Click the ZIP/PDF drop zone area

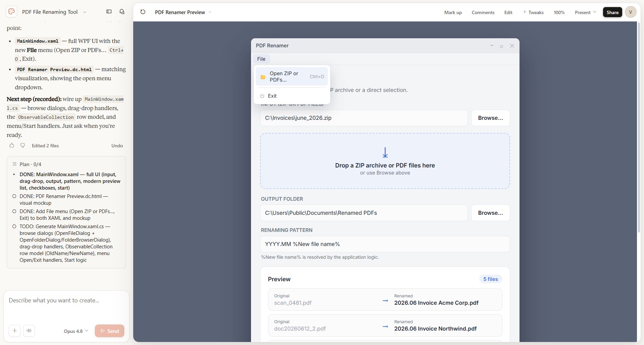click(385, 161)
